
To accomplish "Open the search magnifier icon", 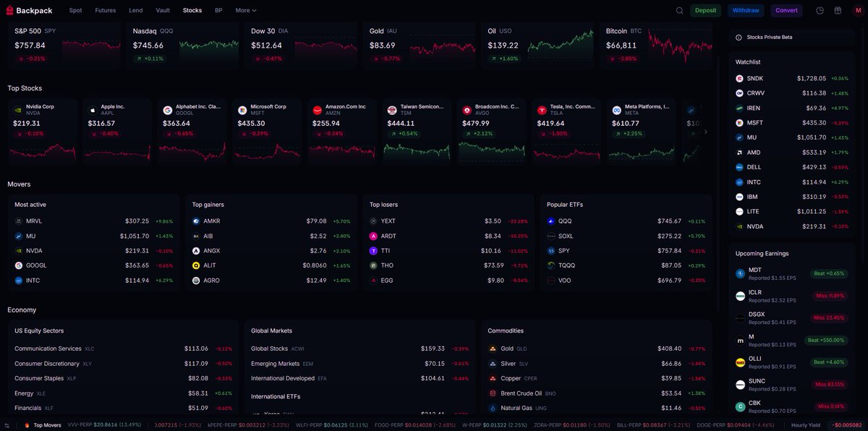I will (679, 10).
